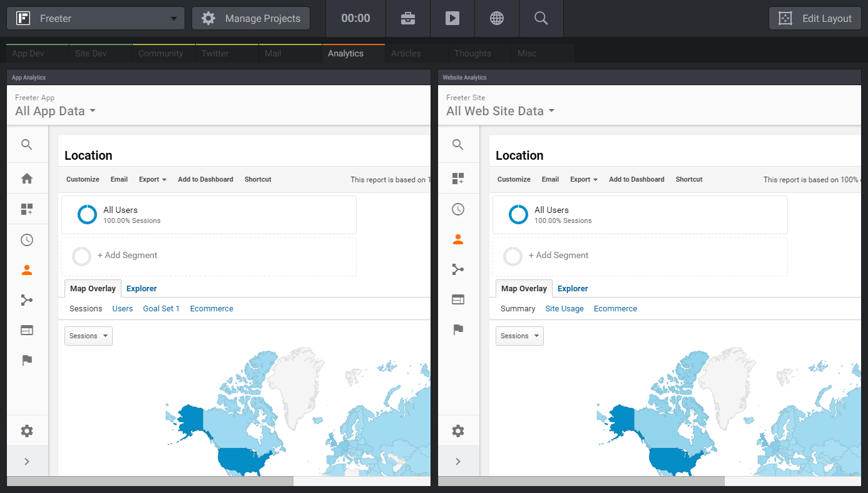Open the flag icon in App Analytics sidebar
The width and height of the screenshot is (868, 493).
coord(27,360)
